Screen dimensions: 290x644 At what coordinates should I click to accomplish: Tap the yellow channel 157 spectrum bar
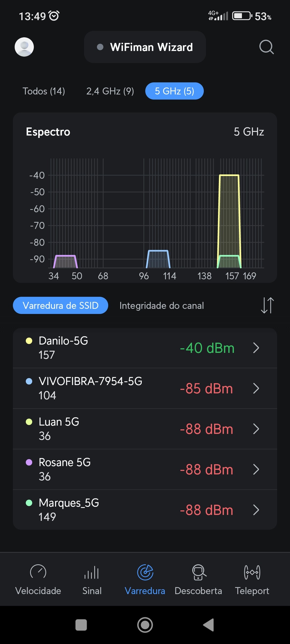click(x=229, y=215)
